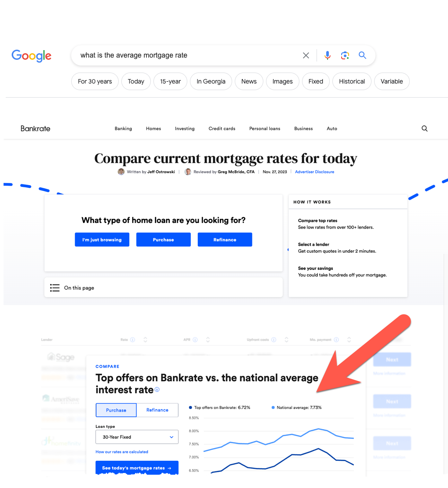448x488 pixels.
Task: Open the 30-Year Fixed loan type dropdown
Action: pyautogui.click(x=137, y=437)
